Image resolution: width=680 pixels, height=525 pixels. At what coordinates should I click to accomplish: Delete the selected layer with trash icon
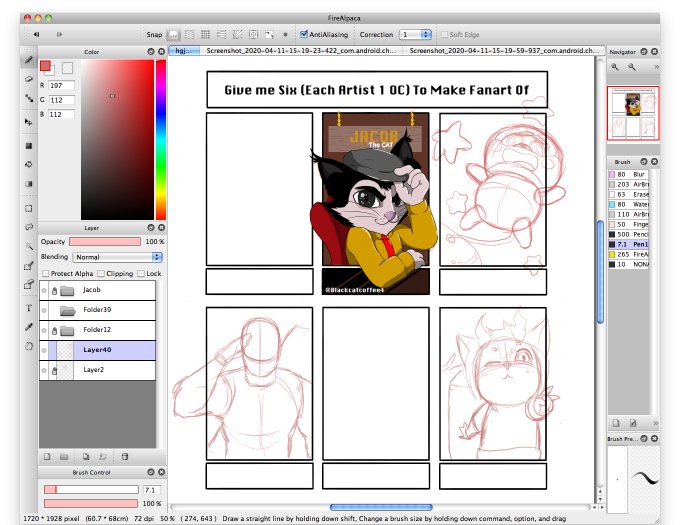(125, 457)
